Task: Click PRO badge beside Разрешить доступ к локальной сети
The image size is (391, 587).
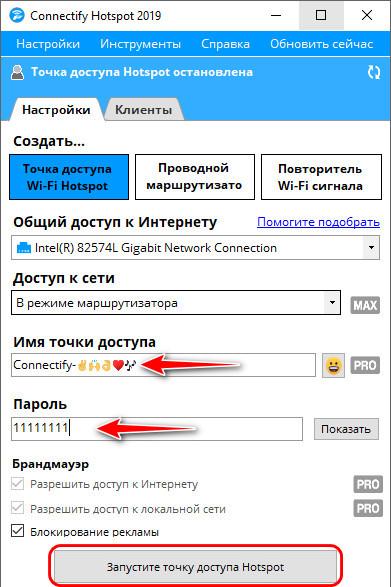Action: (x=368, y=508)
